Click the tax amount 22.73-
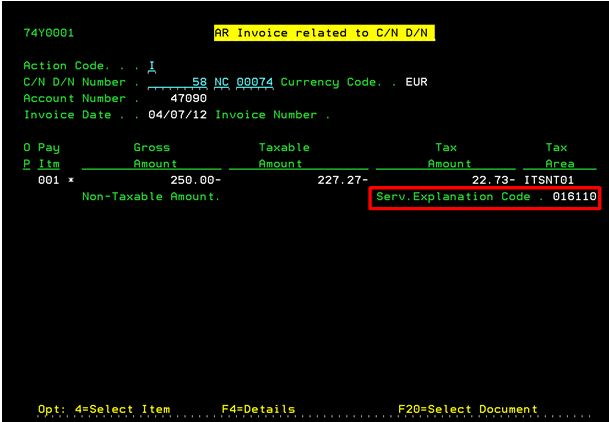The width and height of the screenshot is (609, 422). pos(494,180)
